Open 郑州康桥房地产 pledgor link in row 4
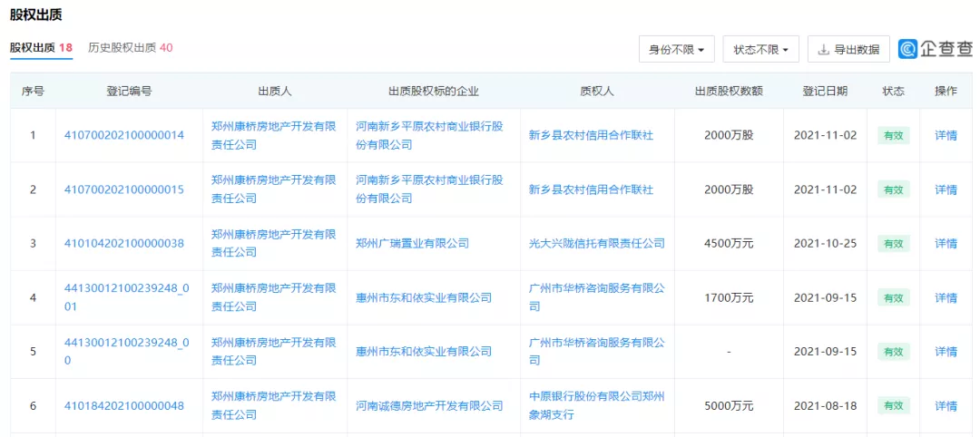980x437 pixels. 274,297
